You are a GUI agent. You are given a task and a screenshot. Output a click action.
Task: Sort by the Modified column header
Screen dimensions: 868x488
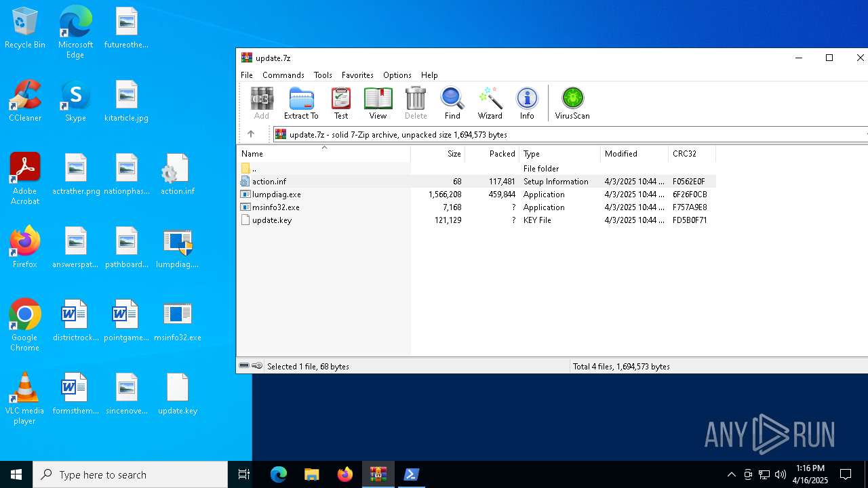click(x=634, y=154)
